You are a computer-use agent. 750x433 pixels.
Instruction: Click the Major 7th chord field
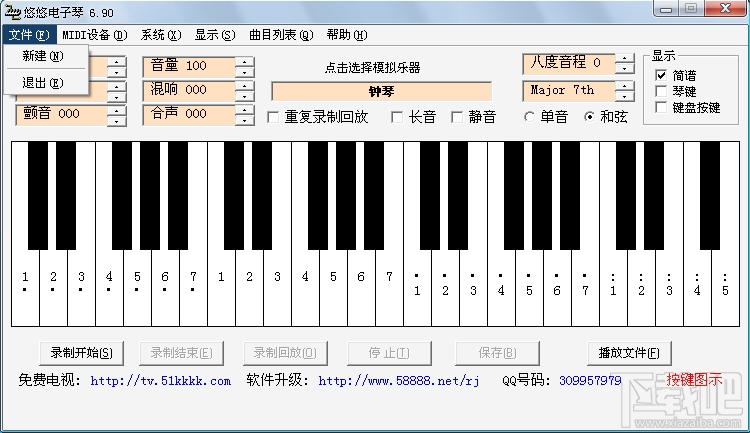569,91
